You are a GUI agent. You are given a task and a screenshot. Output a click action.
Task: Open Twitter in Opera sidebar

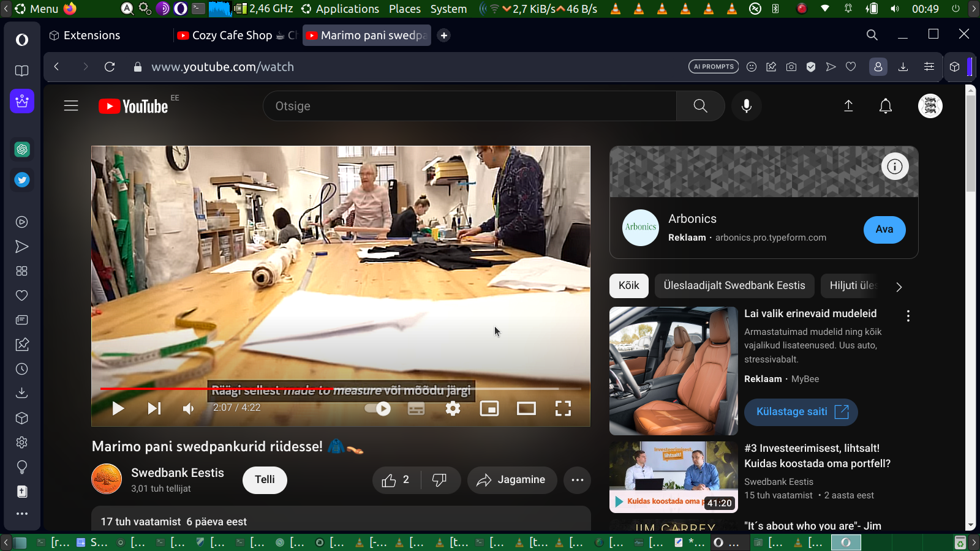(x=22, y=180)
